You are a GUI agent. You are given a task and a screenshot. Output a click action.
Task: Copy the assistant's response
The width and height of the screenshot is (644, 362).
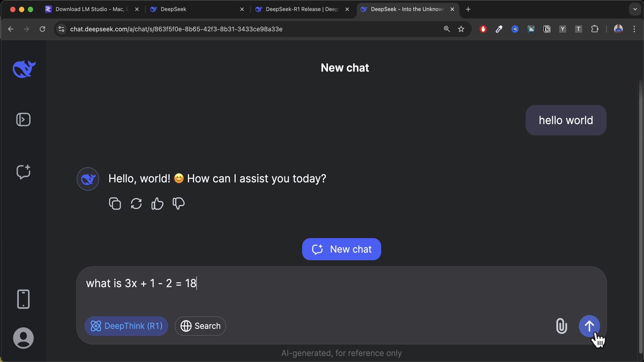point(115,203)
